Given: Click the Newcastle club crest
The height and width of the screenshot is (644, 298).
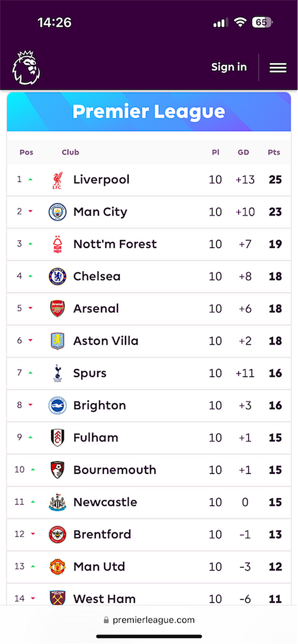Looking at the screenshot, I should [x=57, y=502].
